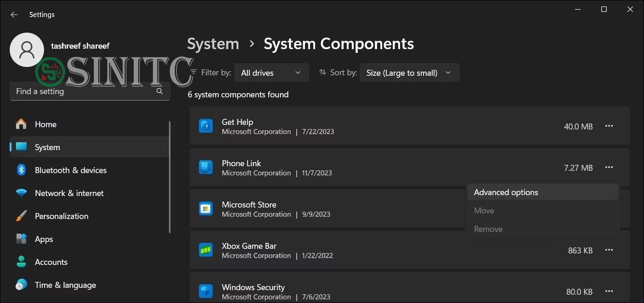Click System in the breadcrumb
This screenshot has height=303, width=644.
coord(213,44)
